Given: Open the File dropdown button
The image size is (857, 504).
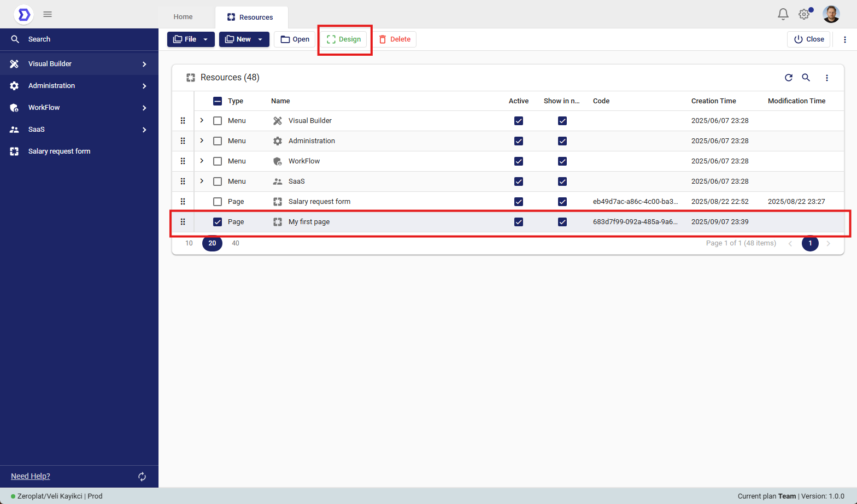Looking at the screenshot, I should coord(190,39).
